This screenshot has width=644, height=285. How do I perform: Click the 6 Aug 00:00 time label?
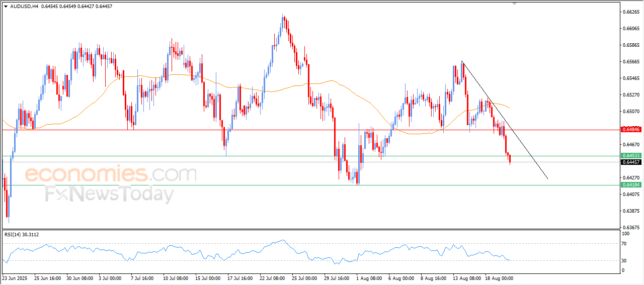click(401, 277)
